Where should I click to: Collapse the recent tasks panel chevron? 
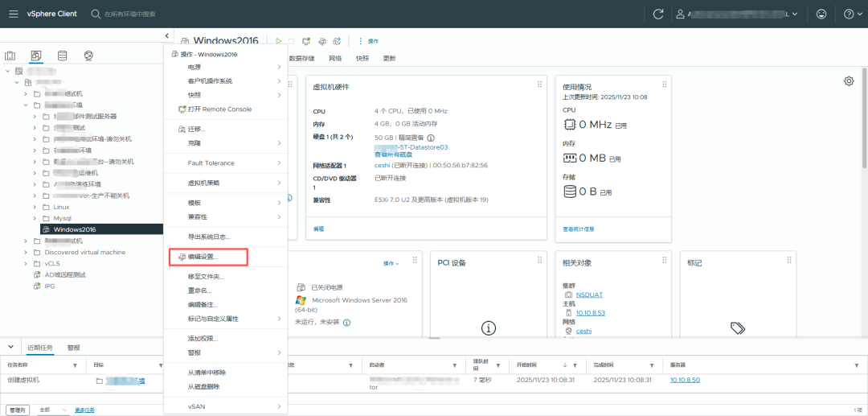point(10,347)
